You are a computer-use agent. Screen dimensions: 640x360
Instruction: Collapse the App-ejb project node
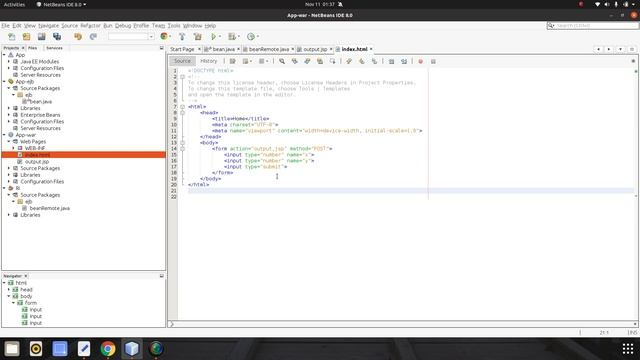[x=4, y=82]
